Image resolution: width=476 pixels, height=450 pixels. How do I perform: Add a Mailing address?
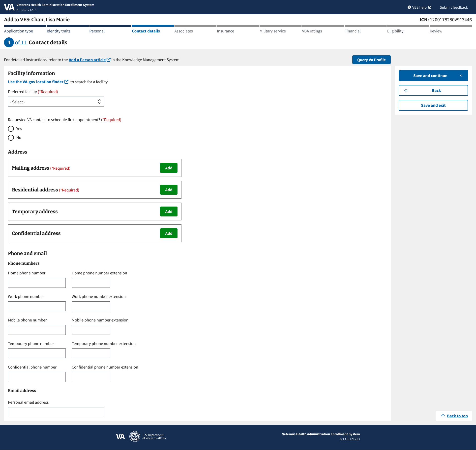coord(169,168)
